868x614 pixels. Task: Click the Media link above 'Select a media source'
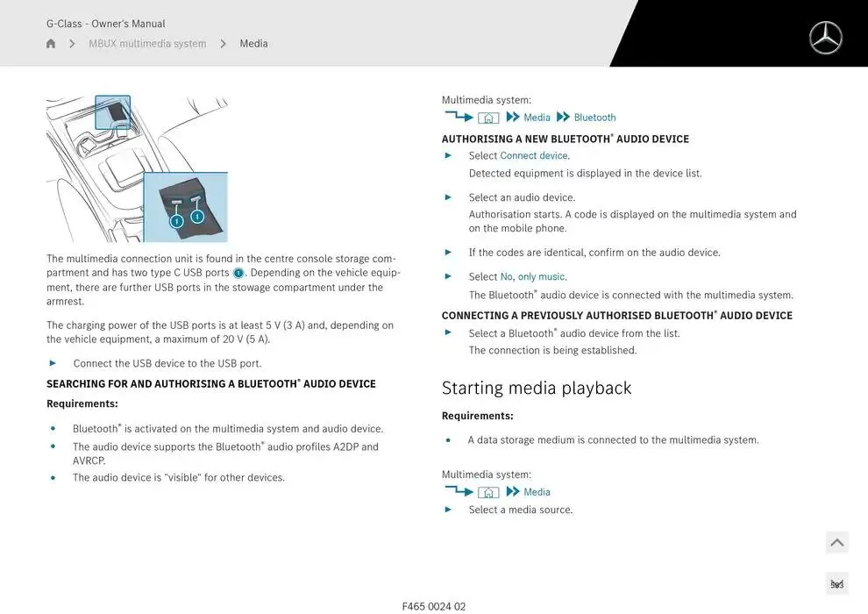537,492
